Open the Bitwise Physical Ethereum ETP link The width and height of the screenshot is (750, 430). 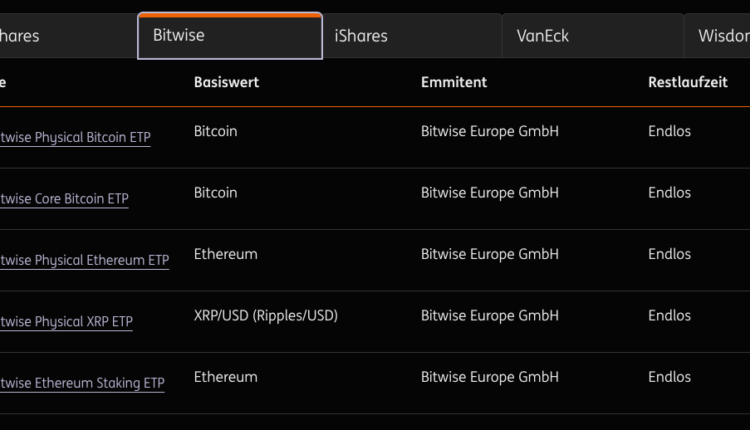pos(84,261)
